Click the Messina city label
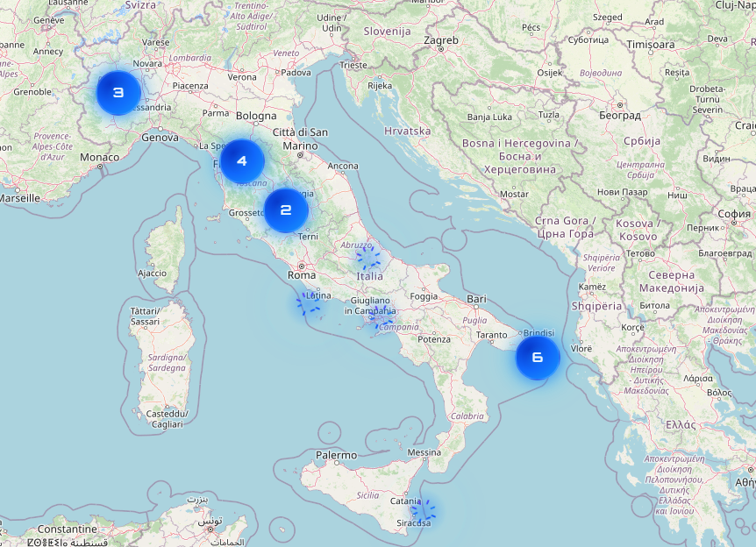The height and width of the screenshot is (547, 756). 424,452
